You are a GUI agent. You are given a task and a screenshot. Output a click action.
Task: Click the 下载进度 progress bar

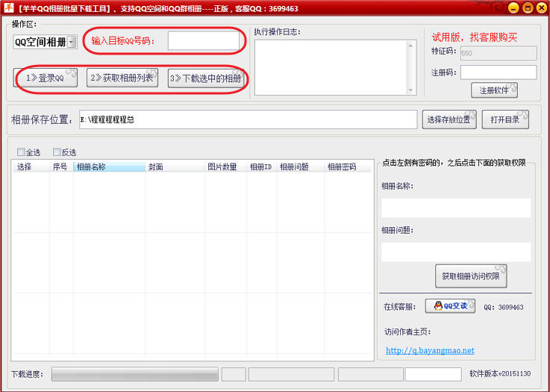134,374
